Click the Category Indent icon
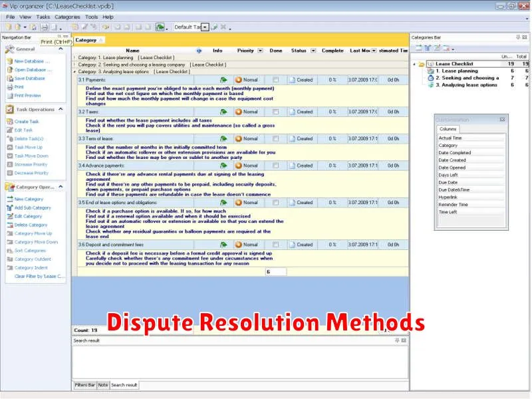The image size is (532, 399). click(x=10, y=268)
